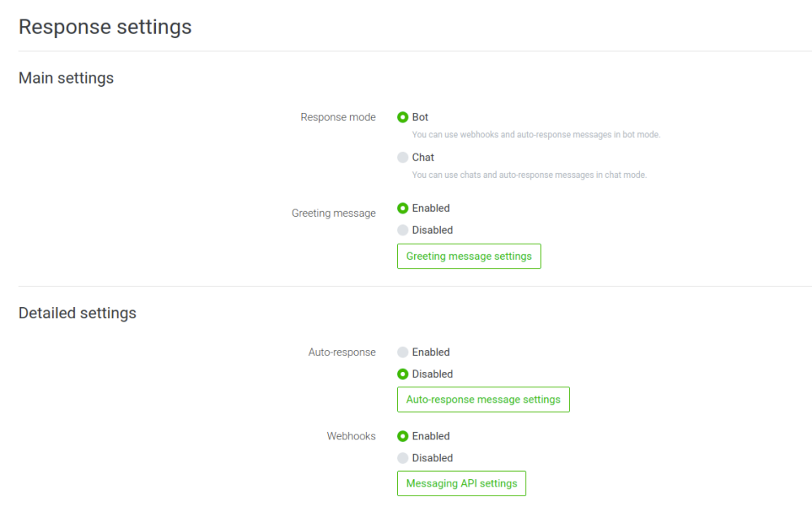Set Greeting message to Enabled

pos(403,209)
